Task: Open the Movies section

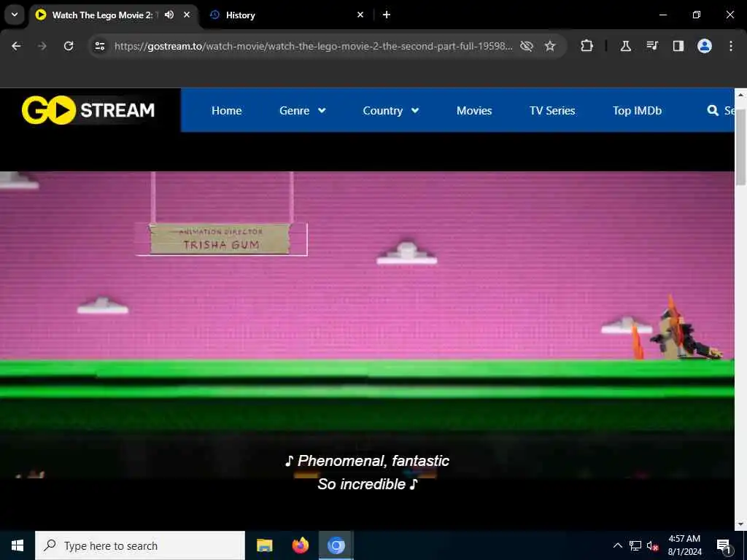Action: coord(474,111)
